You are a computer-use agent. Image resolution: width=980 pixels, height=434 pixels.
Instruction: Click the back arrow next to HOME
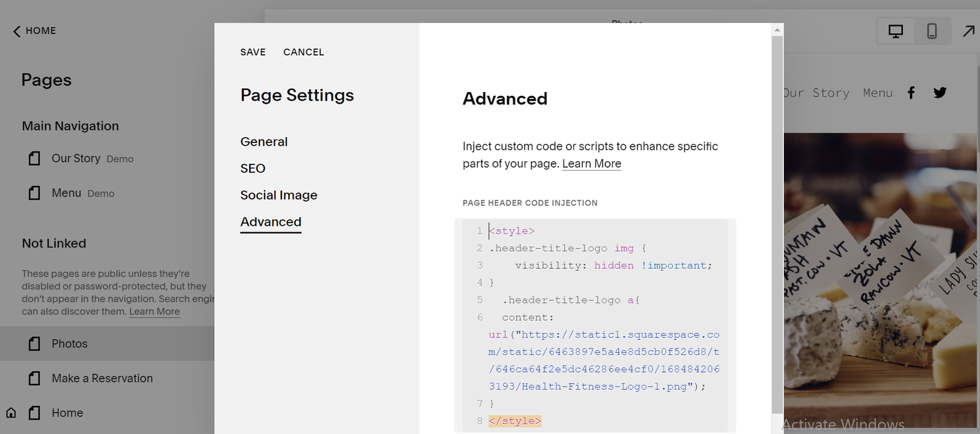pyautogui.click(x=16, y=31)
